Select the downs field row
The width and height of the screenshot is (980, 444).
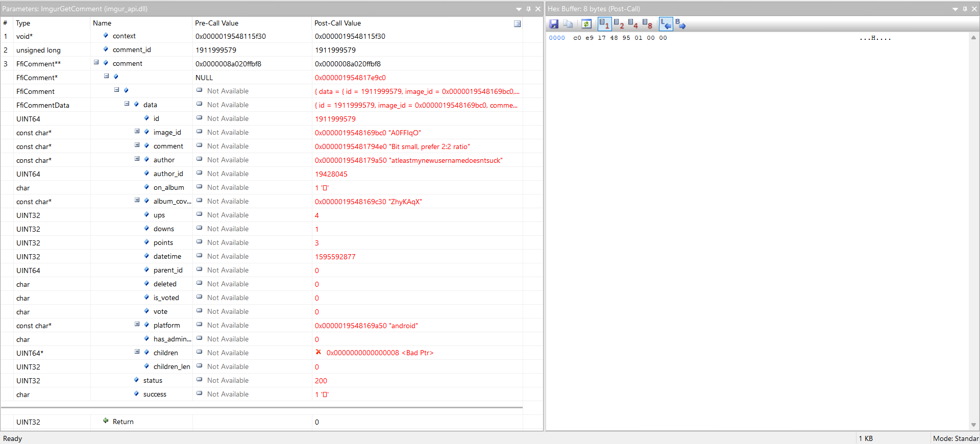point(261,229)
